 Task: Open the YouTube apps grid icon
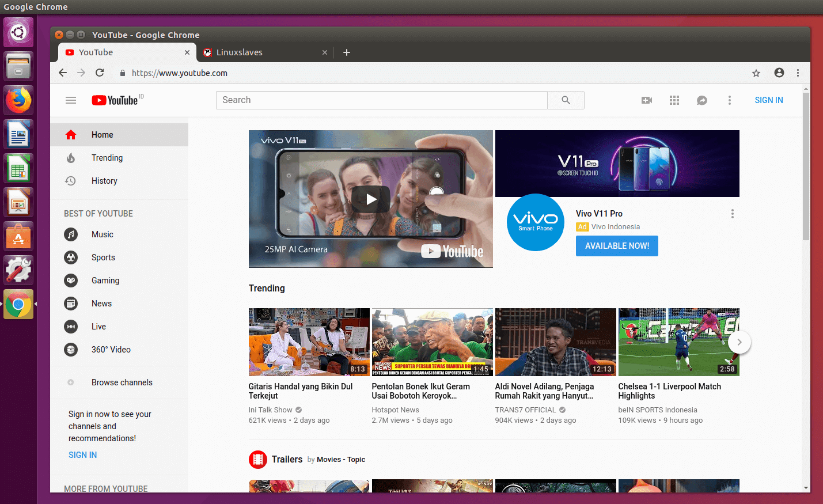674,100
